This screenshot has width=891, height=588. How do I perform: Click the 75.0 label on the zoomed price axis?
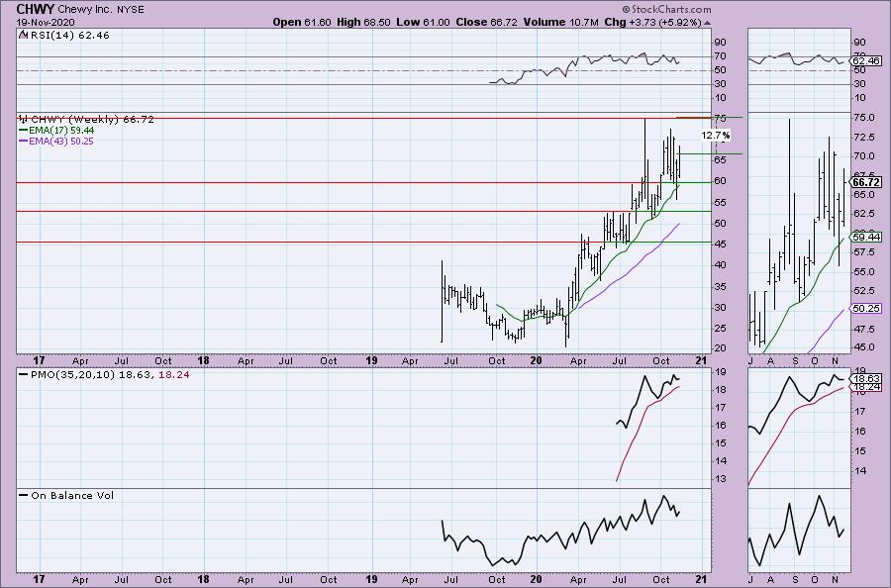tap(863, 118)
